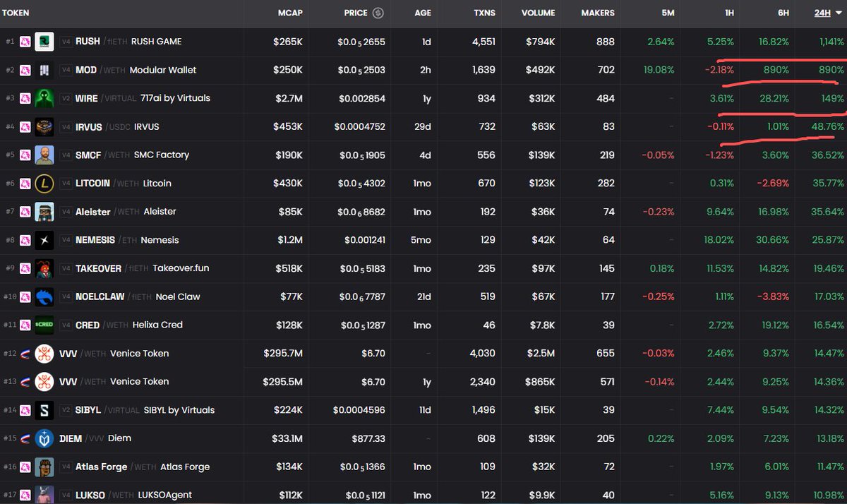Open the MOD Modular Wallet token logo

tap(44, 70)
